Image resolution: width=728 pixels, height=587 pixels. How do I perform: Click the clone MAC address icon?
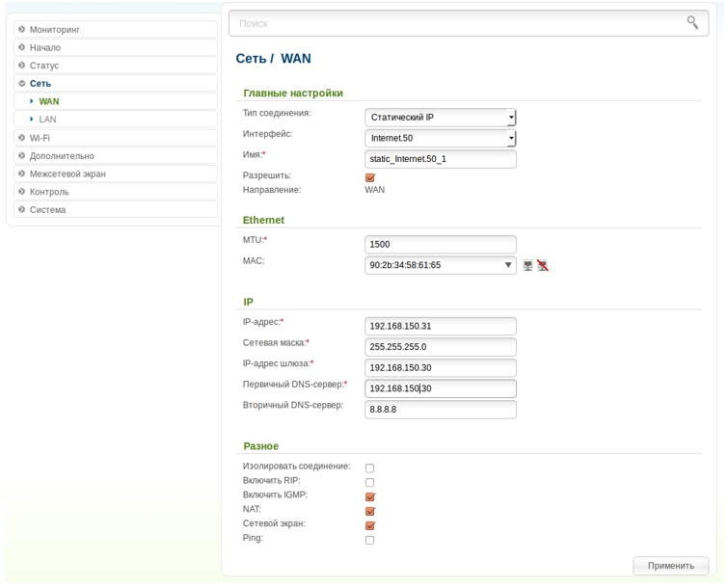click(527, 265)
